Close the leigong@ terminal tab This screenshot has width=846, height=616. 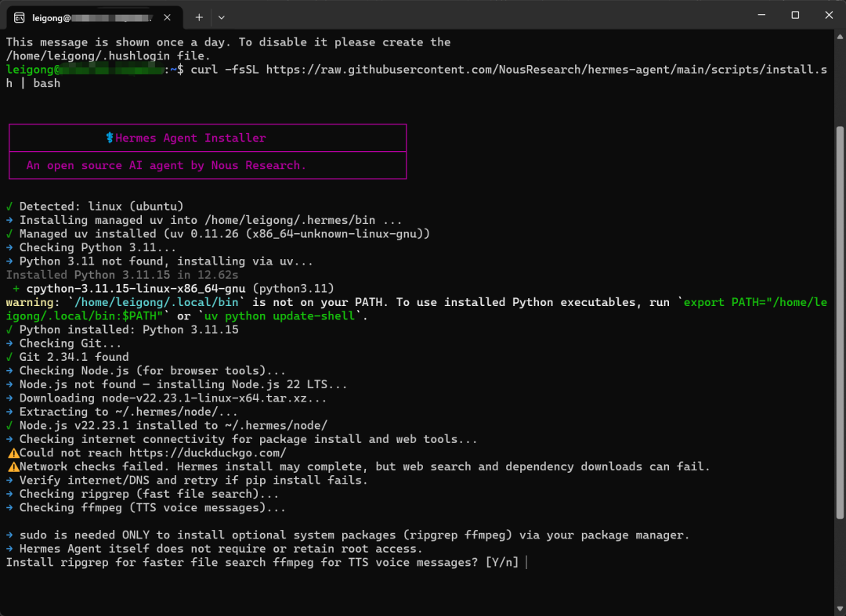(x=168, y=17)
